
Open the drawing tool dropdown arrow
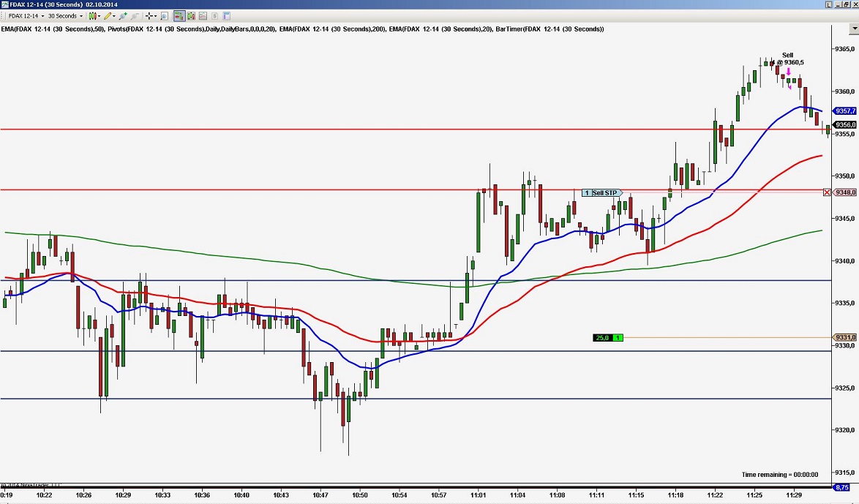(x=114, y=15)
